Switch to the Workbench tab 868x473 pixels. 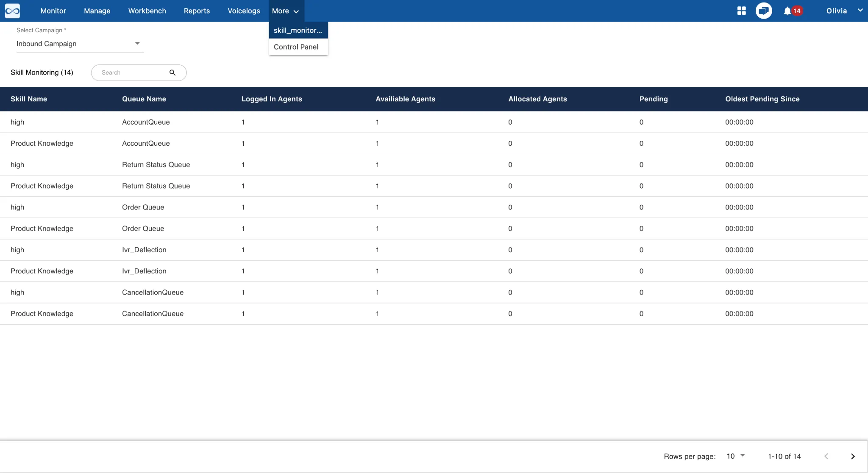click(x=147, y=11)
